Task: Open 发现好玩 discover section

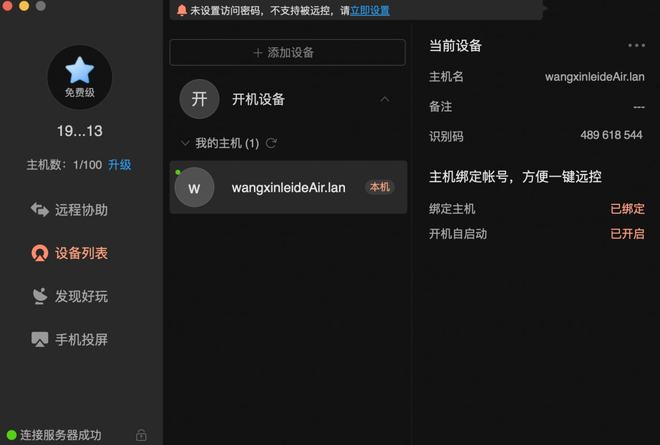Action: click(69, 296)
